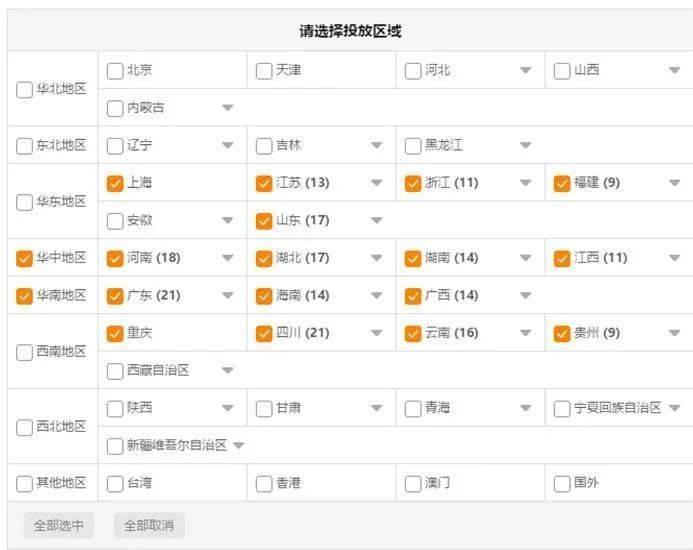Check the 国外 option
Viewport: 693px width, 550px height.
point(562,484)
